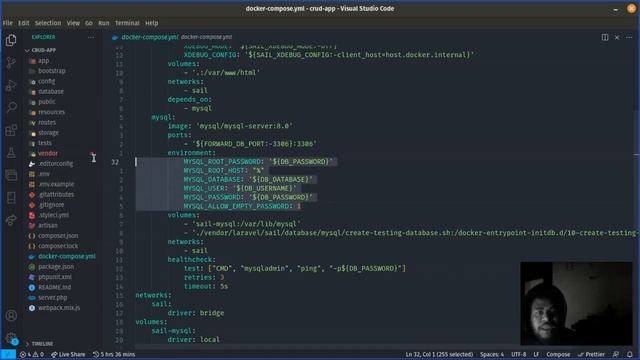Image resolution: width=640 pixels, height=360 pixels.
Task: Show errors and warnings in status bar
Action: point(31,354)
